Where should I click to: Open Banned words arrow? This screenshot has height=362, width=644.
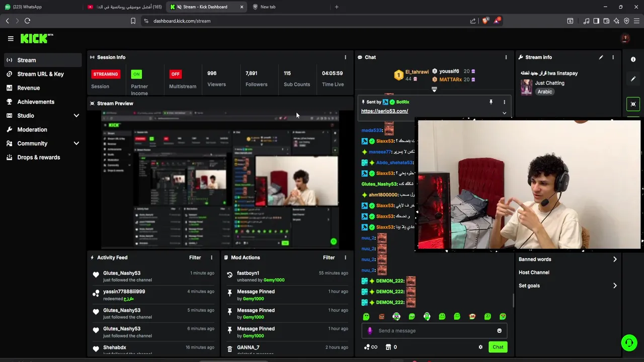pyautogui.click(x=614, y=259)
